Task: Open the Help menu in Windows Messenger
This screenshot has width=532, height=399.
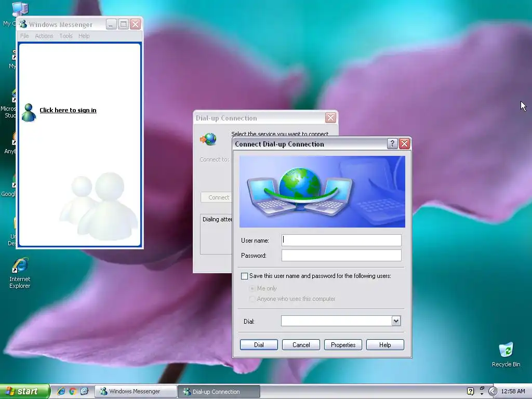Action: (x=84, y=36)
